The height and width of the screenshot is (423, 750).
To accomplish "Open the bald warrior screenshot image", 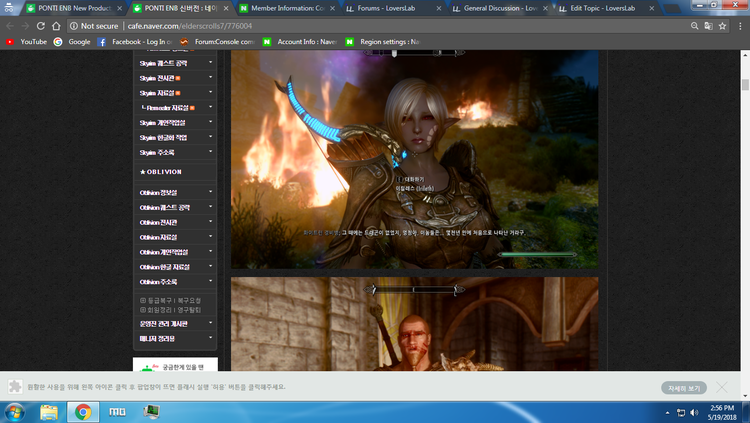I will tap(414, 324).
